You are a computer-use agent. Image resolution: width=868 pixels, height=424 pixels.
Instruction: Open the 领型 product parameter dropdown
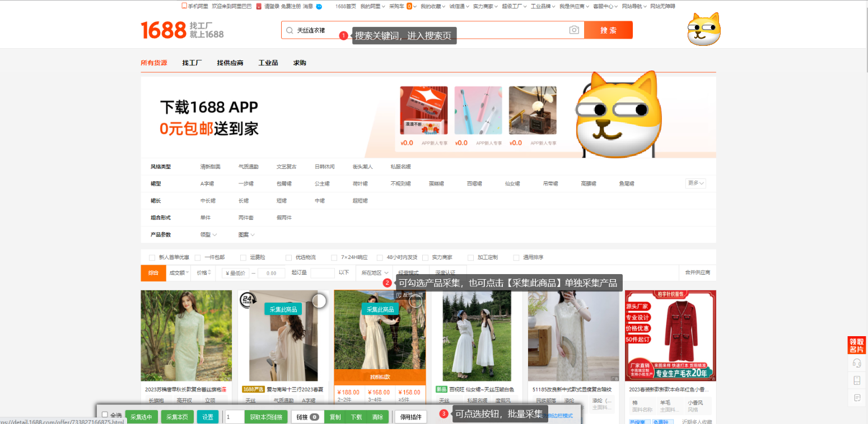point(209,234)
